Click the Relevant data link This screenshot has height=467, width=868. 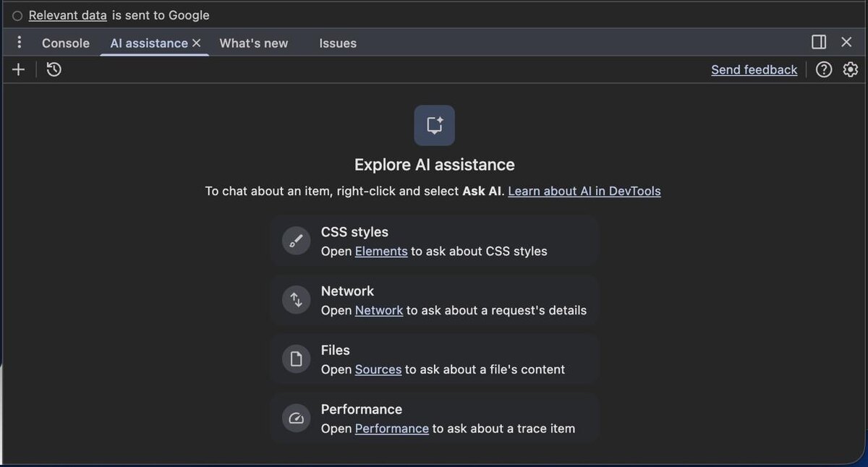click(x=67, y=15)
